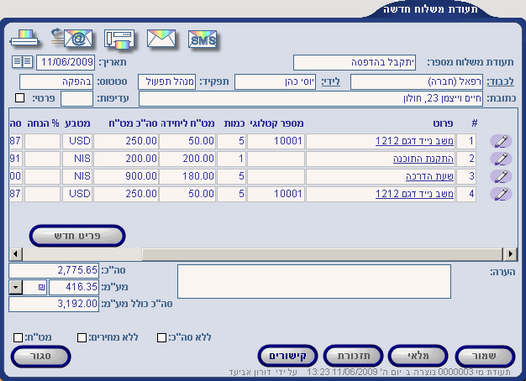Image resolution: width=526 pixels, height=381 pixels.
Task: Open the לידי link
Action: [x=330, y=81]
